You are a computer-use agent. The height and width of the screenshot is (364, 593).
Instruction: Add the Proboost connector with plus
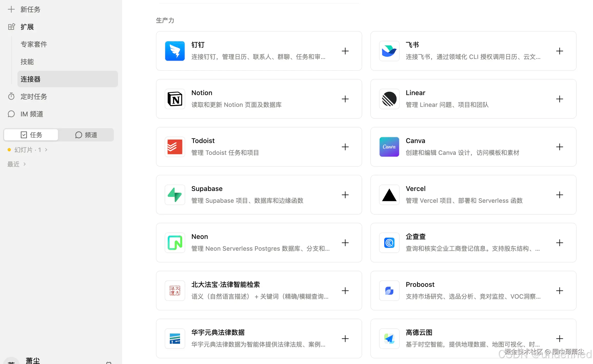(560, 291)
